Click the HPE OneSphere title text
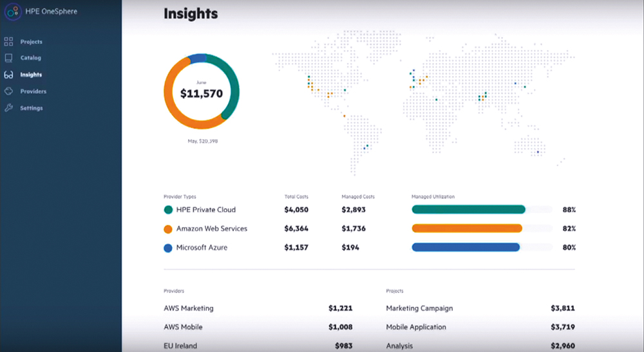This screenshot has width=644, height=352. click(x=52, y=12)
